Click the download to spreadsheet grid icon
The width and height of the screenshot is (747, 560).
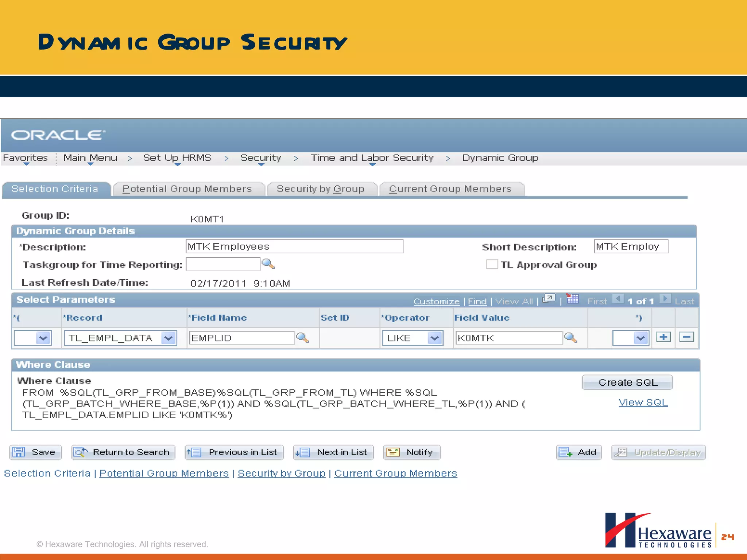[x=573, y=299]
